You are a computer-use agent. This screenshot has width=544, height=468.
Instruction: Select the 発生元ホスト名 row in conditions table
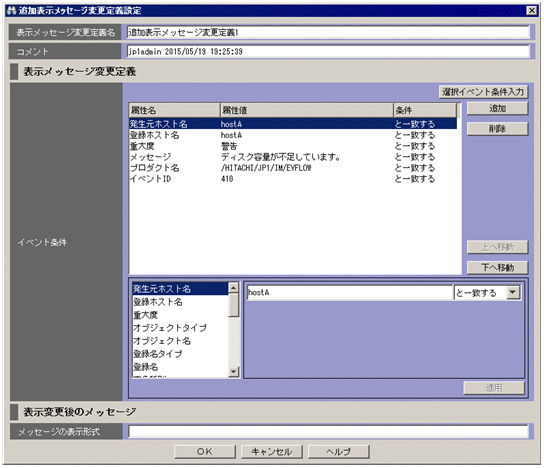(x=293, y=124)
